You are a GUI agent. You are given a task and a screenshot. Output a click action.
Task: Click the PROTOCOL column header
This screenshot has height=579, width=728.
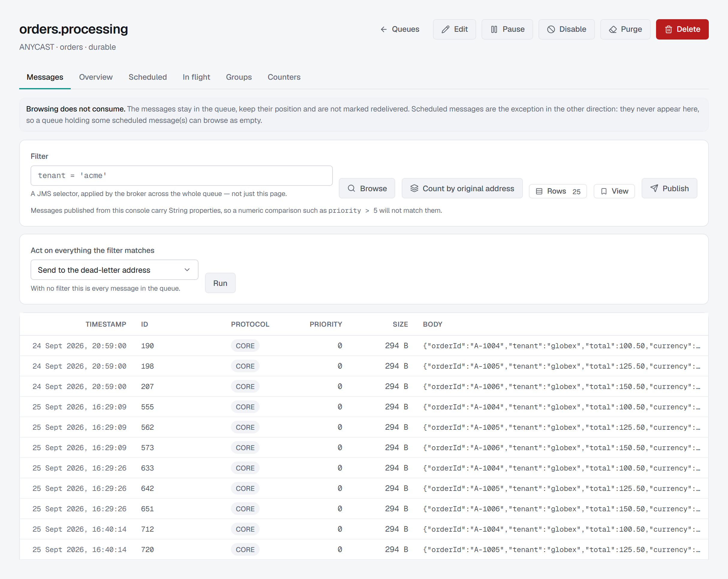coord(250,324)
